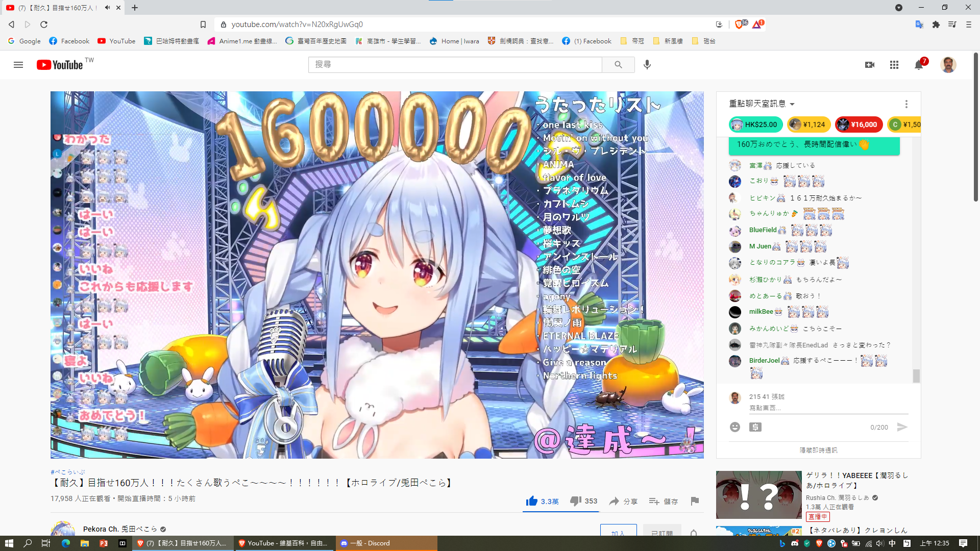Click the Super Chat dollar icon in chat
This screenshot has width=980, height=551.
[755, 427]
